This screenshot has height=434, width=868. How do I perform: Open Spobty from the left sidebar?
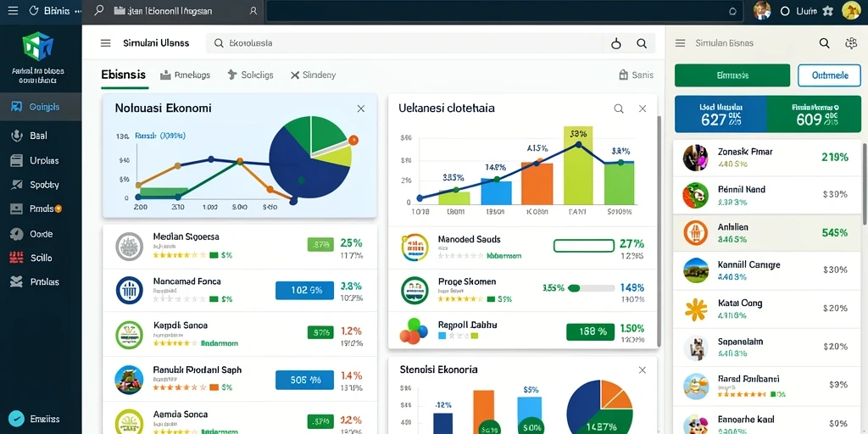(41, 185)
